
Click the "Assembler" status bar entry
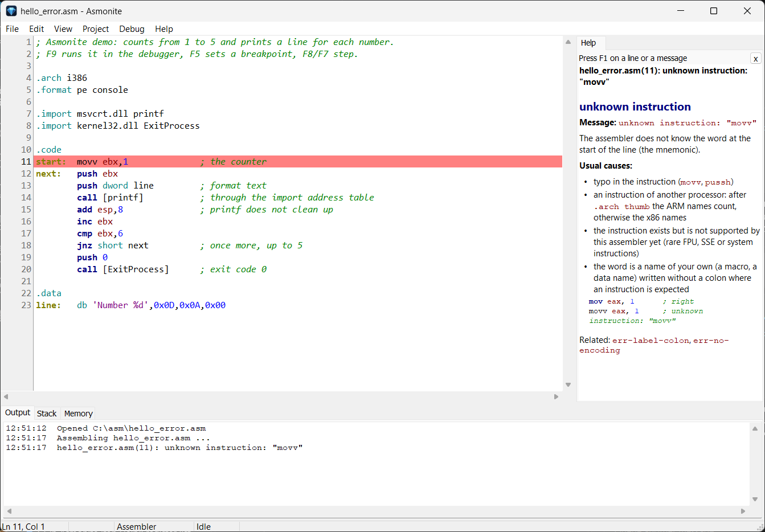(x=137, y=527)
